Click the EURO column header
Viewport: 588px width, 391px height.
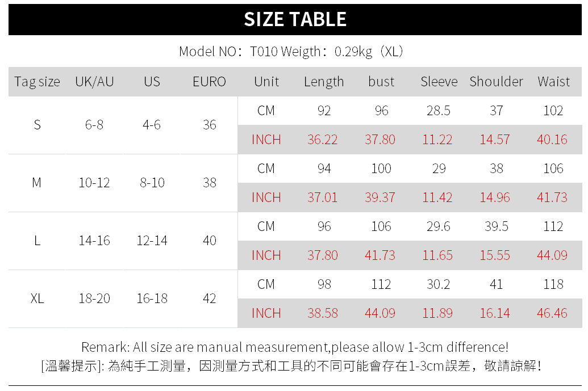tap(209, 82)
